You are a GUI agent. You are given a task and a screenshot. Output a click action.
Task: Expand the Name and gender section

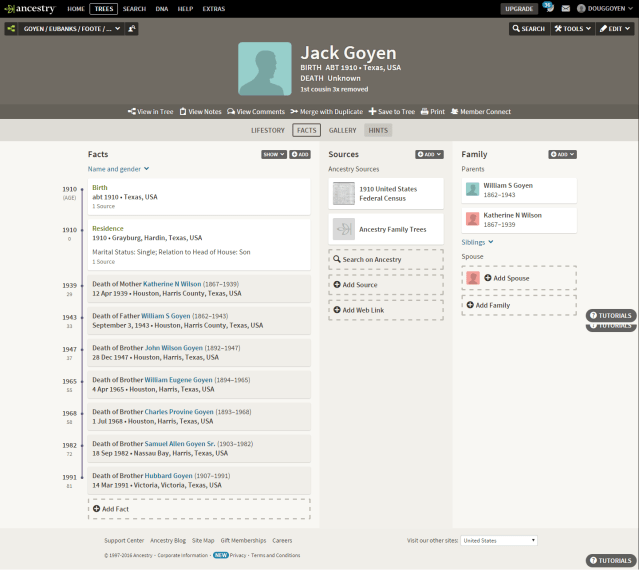[118, 169]
